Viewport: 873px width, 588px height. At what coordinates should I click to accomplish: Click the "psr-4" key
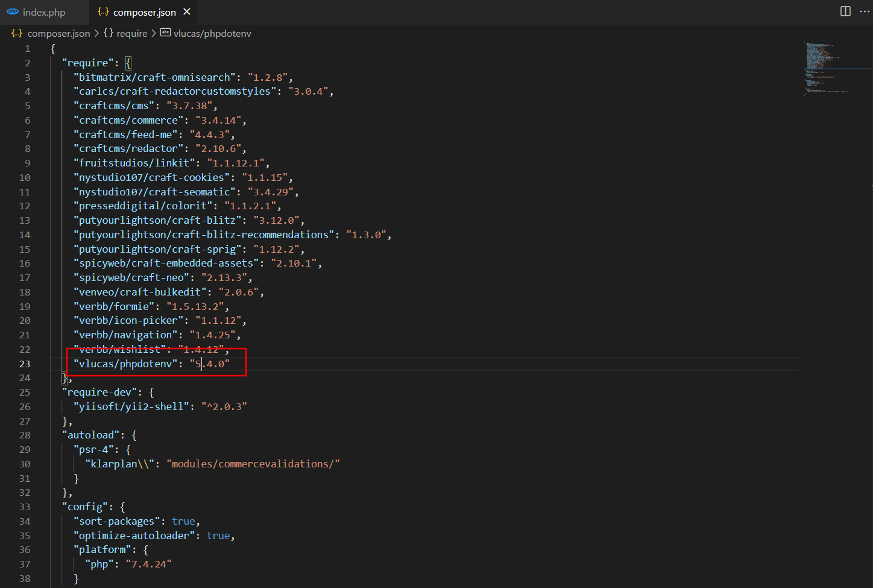tap(94, 449)
